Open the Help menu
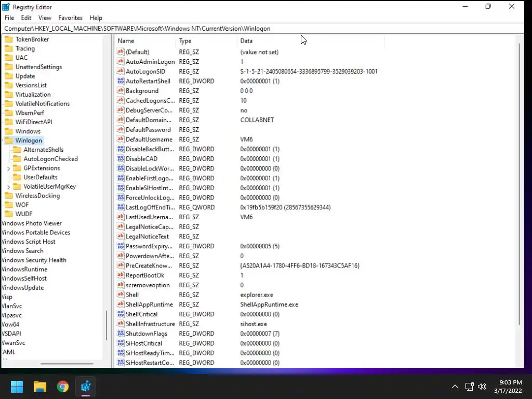Viewport: 532px width, 399px height. tap(96, 18)
